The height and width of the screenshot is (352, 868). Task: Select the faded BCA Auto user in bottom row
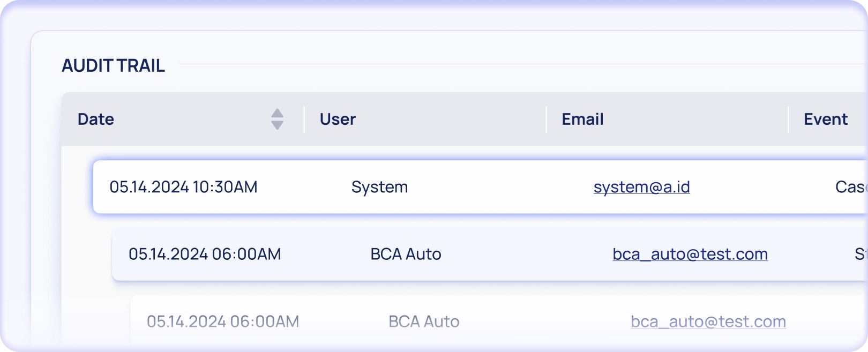424,321
